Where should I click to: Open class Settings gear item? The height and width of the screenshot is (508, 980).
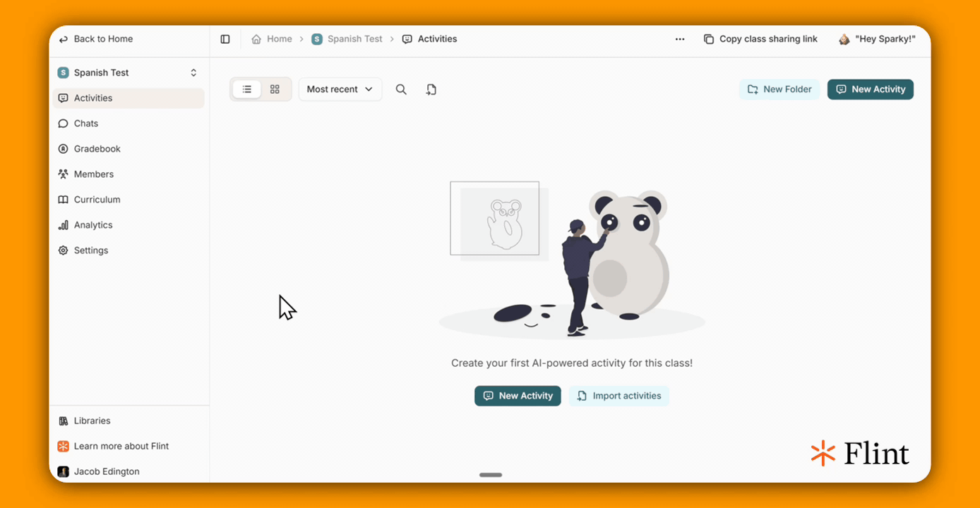pyautogui.click(x=129, y=250)
